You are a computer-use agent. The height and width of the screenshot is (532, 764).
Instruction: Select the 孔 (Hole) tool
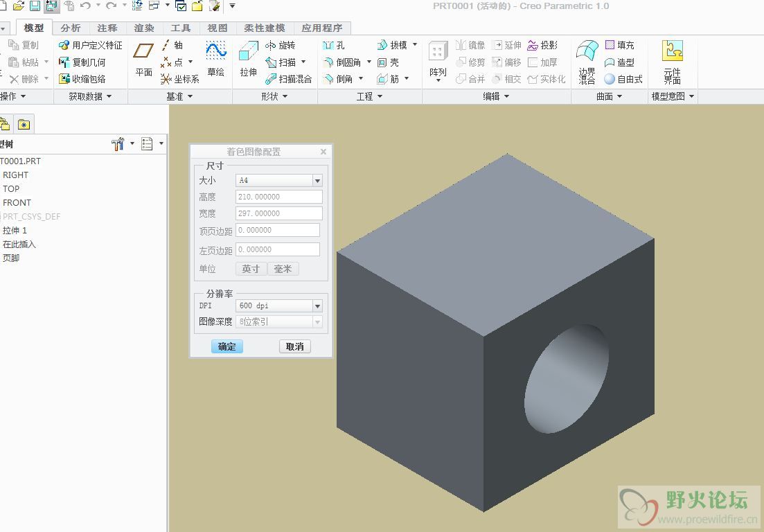click(x=334, y=45)
